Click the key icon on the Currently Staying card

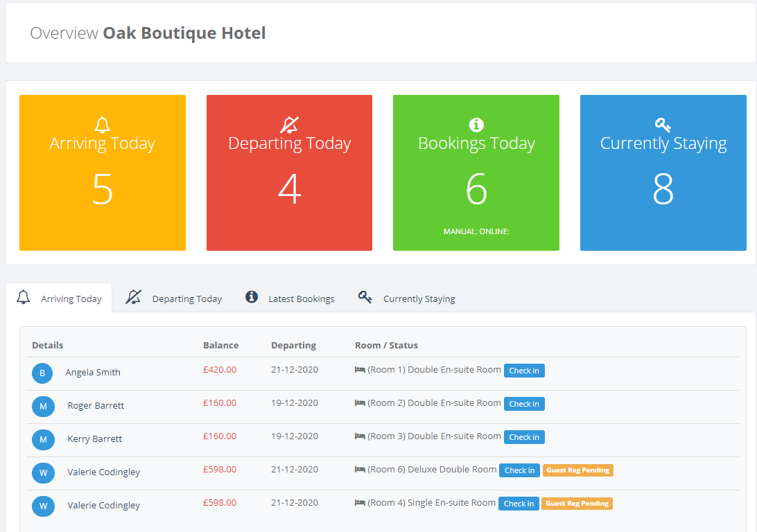(663, 125)
